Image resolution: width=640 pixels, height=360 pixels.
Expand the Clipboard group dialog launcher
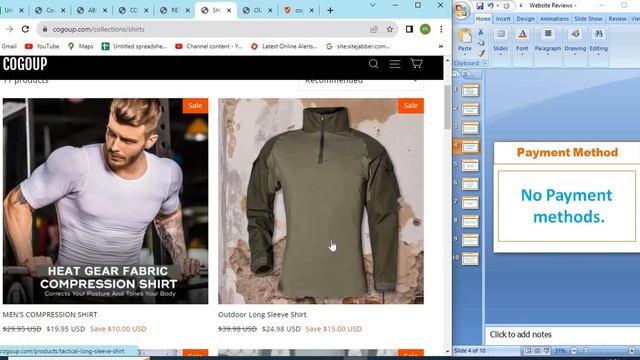click(x=485, y=63)
